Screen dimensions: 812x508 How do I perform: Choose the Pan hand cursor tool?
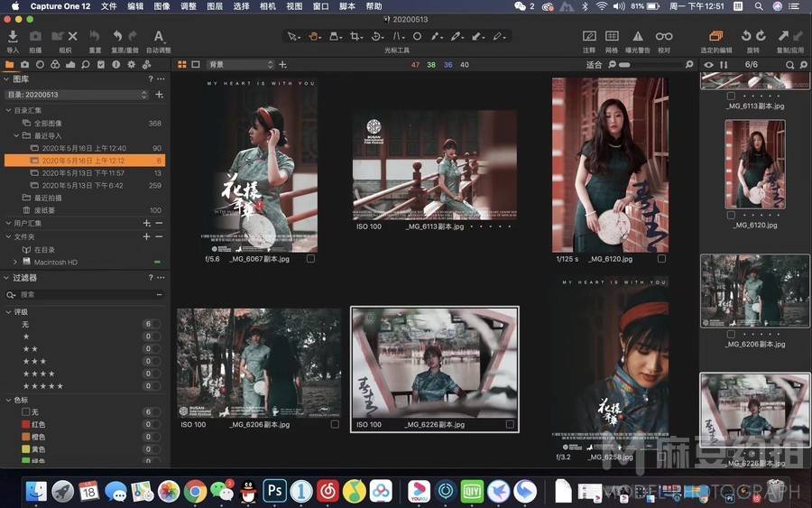coord(314,36)
